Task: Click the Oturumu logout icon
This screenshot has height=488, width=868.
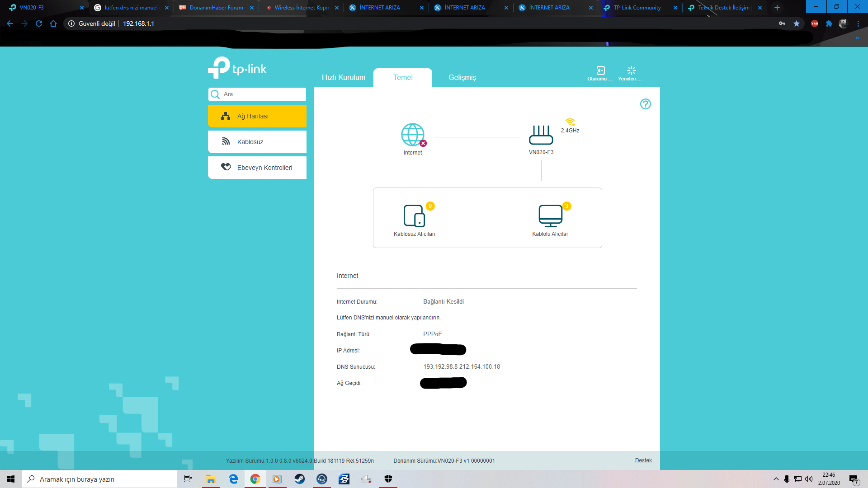Action: pyautogui.click(x=600, y=70)
